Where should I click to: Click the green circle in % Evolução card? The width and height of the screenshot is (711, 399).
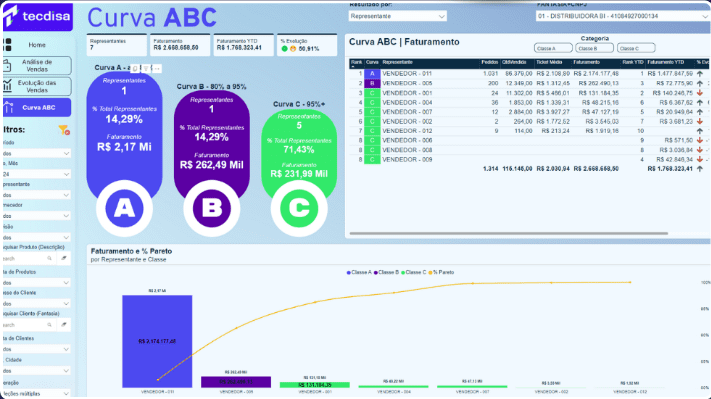[284, 49]
